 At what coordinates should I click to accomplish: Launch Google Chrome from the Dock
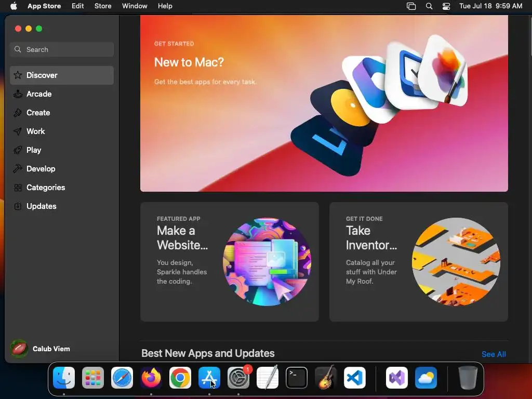pos(180,378)
